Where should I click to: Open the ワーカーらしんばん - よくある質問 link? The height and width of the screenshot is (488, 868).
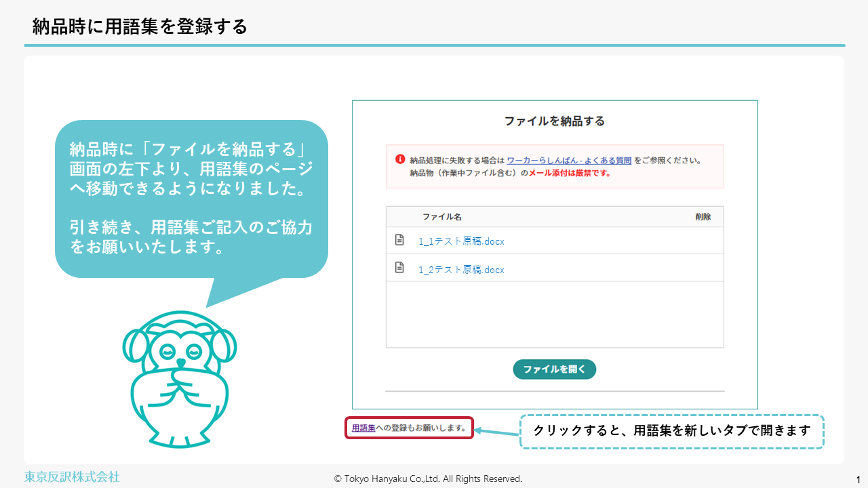click(x=569, y=161)
